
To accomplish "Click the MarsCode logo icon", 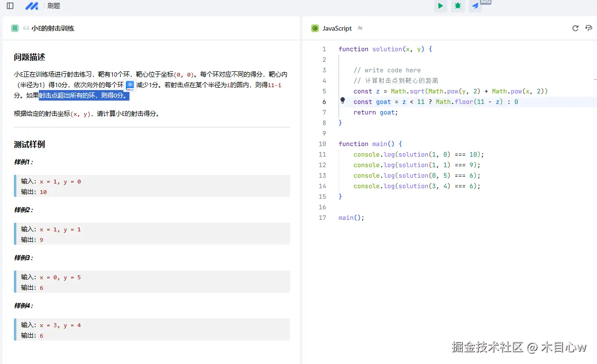I will pyautogui.click(x=32, y=6).
